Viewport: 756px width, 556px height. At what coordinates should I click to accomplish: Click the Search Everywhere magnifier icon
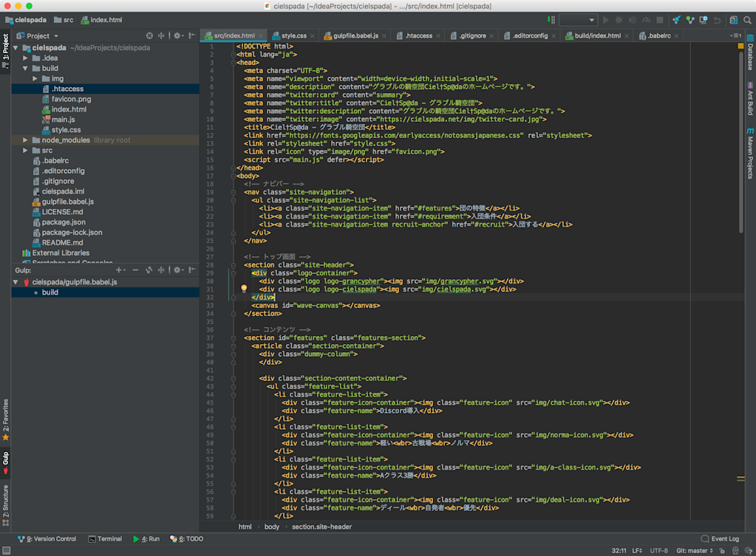(747, 20)
